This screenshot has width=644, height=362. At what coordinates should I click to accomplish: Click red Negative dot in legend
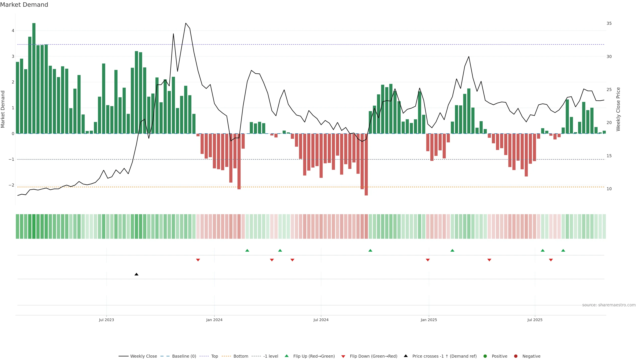[516, 356]
